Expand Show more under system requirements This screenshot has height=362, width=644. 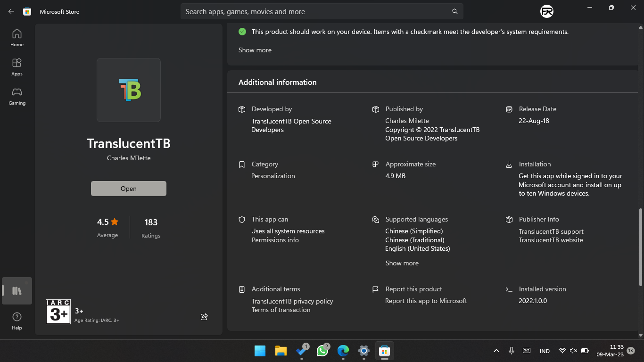[x=255, y=49]
